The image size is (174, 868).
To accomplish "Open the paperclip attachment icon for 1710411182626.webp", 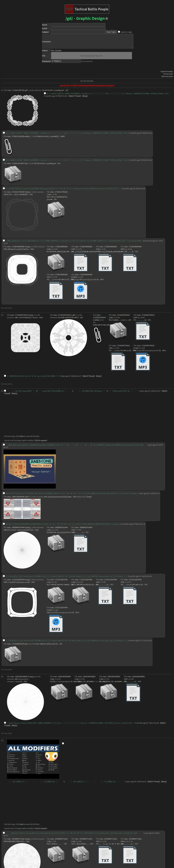I will pos(8,146).
